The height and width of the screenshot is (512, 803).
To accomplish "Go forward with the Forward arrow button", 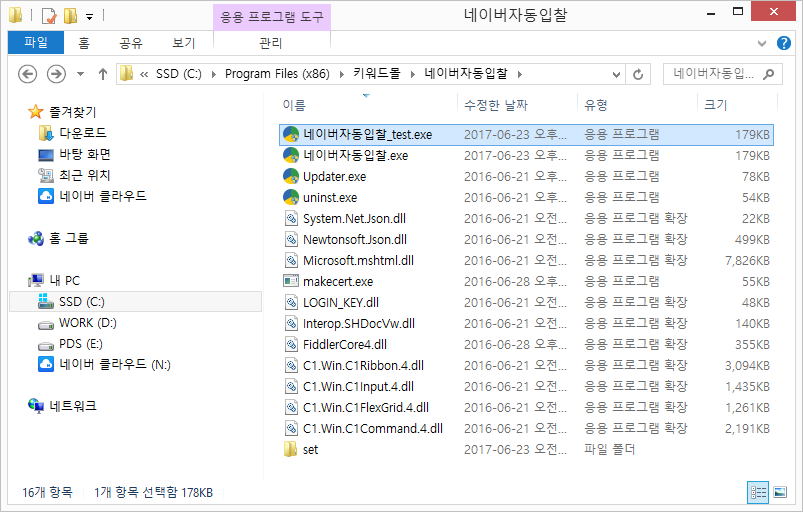I will coord(56,74).
